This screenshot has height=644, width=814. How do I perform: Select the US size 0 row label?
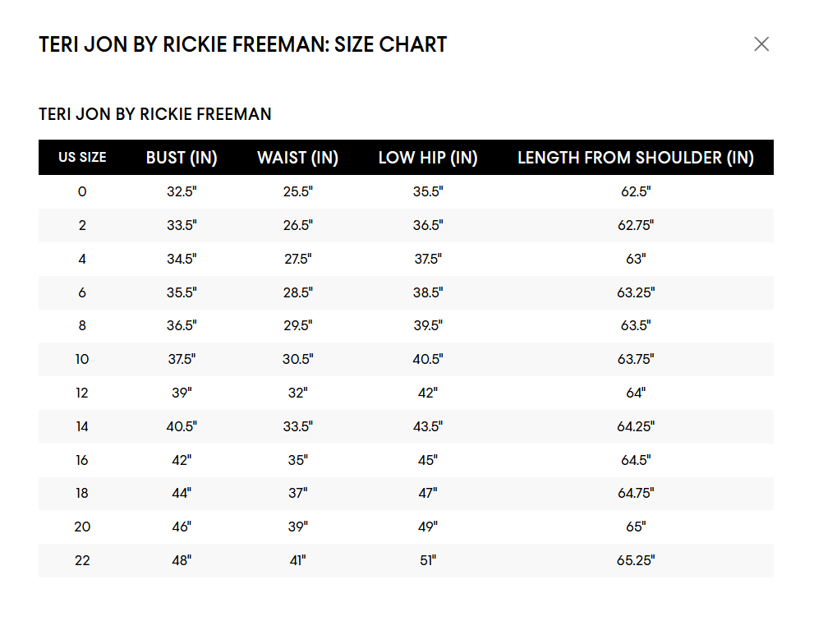click(82, 191)
